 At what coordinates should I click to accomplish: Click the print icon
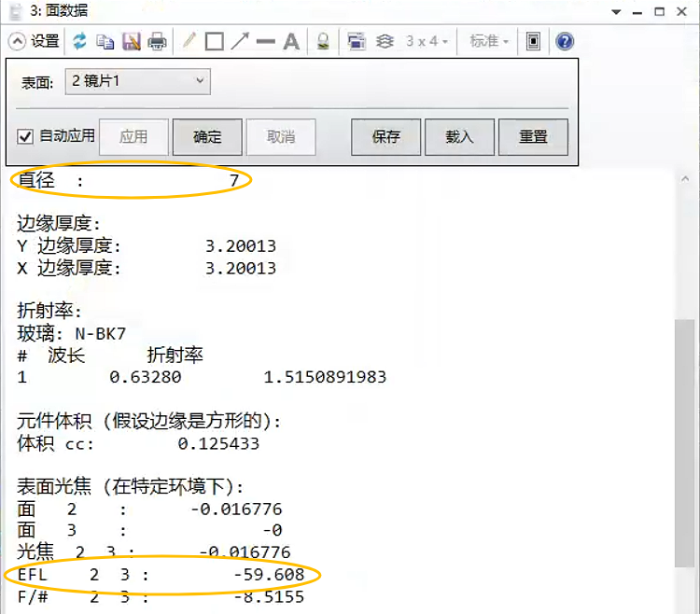point(157,41)
